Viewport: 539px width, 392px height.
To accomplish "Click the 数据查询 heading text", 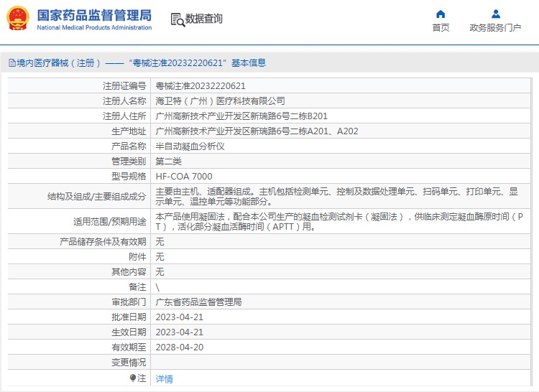I will pos(204,19).
